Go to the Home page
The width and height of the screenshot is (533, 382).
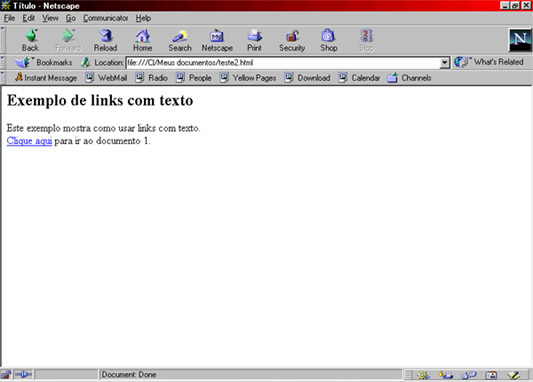pos(143,40)
